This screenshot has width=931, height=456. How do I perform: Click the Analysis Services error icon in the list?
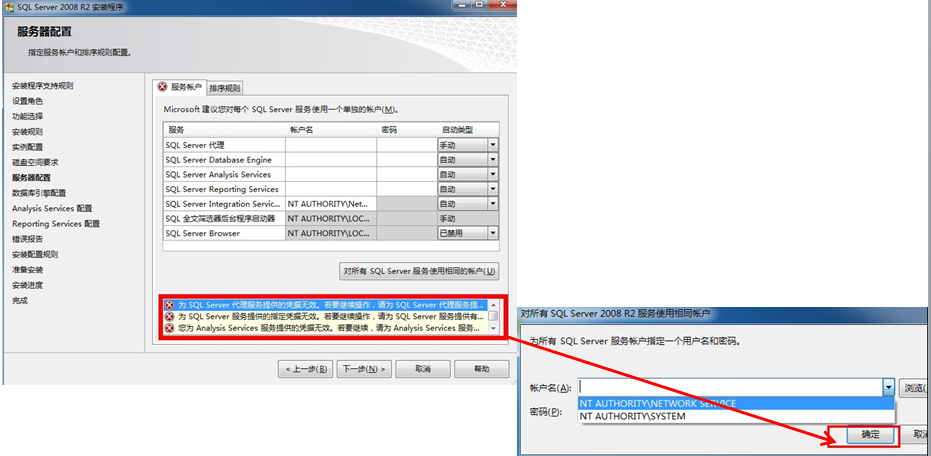click(170, 328)
